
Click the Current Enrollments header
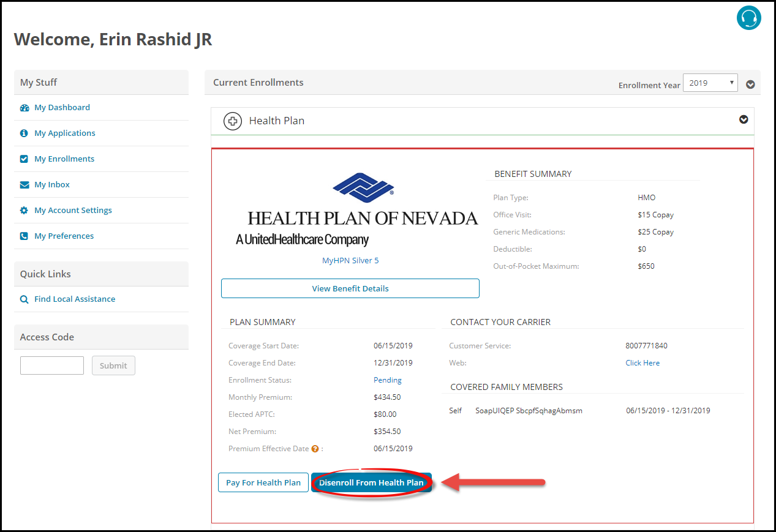click(x=258, y=83)
